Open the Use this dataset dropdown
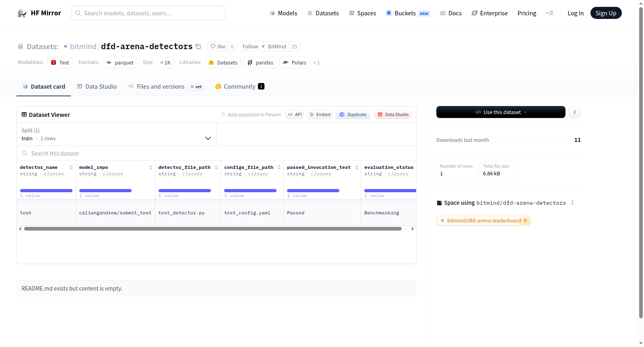This screenshot has width=644, height=347. (501, 112)
